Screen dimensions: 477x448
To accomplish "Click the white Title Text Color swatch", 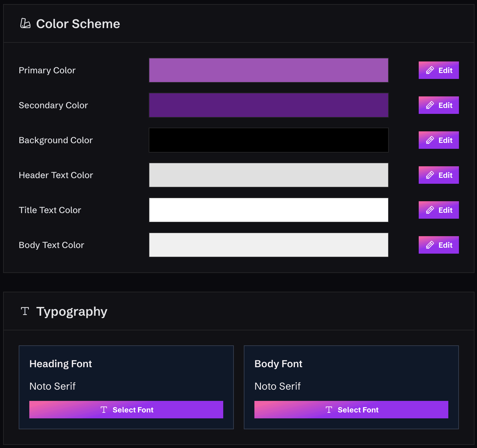I will tap(268, 210).
